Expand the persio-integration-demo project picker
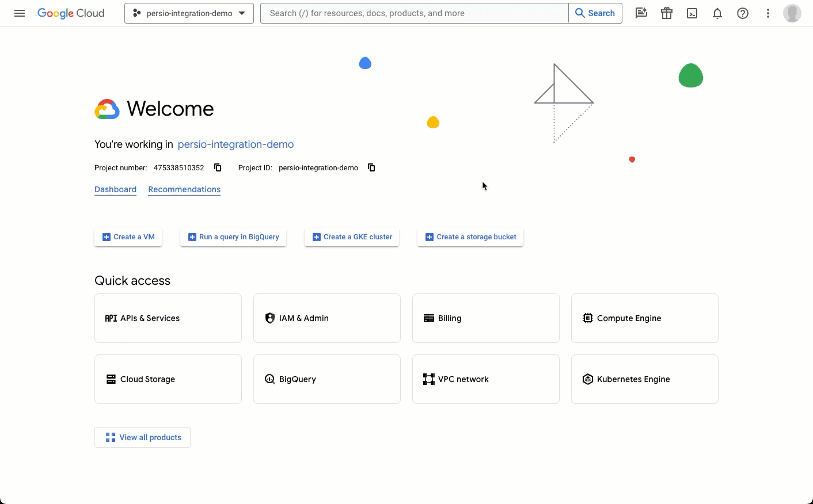 coord(189,13)
